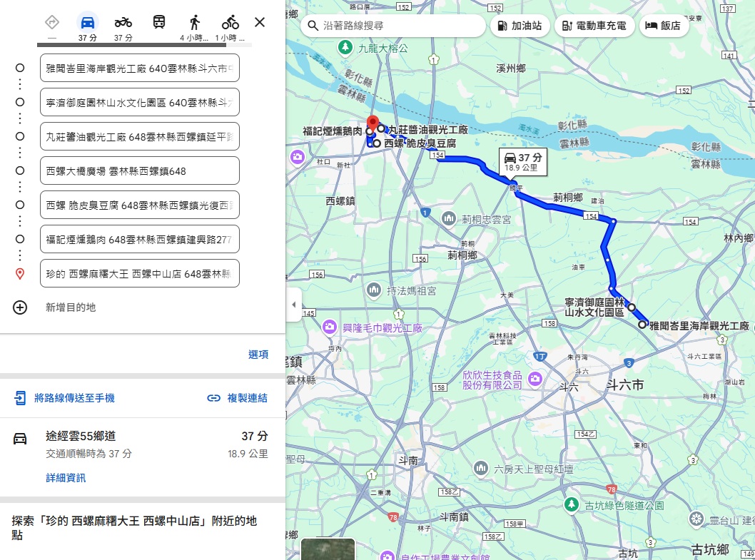Click the 雅聞峇里海岸觀光工廠 waypoint on map
Image resolution: width=755 pixels, height=560 pixels.
[x=642, y=325]
